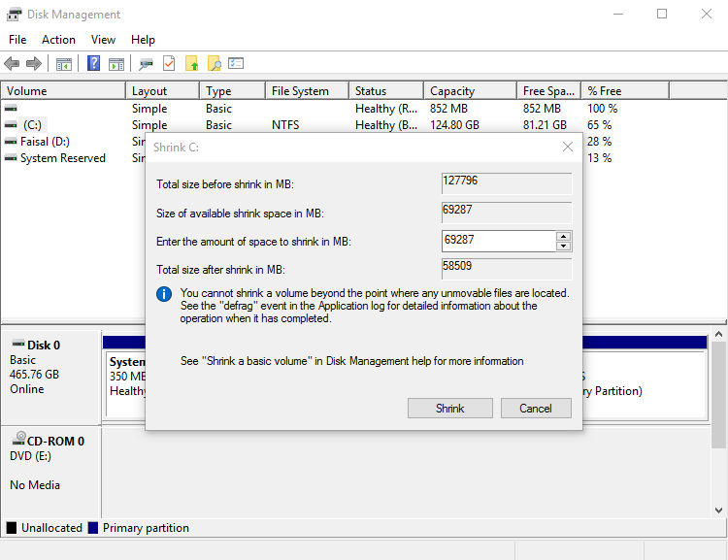This screenshot has height=560, width=728.
Task: Click the Show/Hide Action Pane icon
Action: (116, 64)
